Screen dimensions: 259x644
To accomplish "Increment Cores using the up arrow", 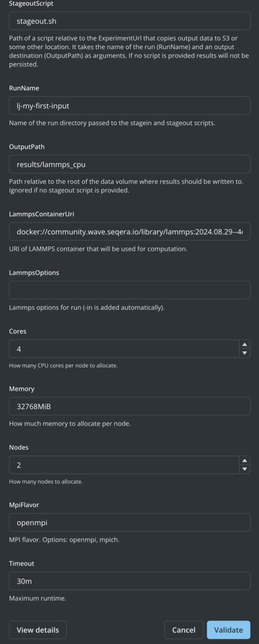I will tap(244, 344).
